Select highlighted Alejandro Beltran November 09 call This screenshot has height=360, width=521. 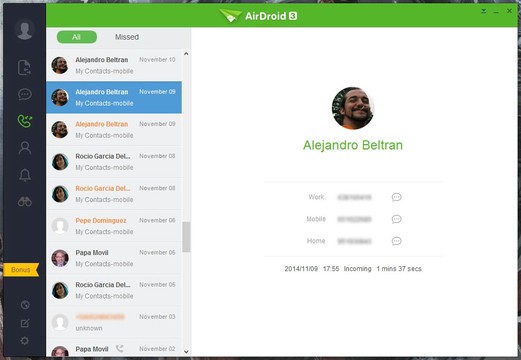[114, 97]
